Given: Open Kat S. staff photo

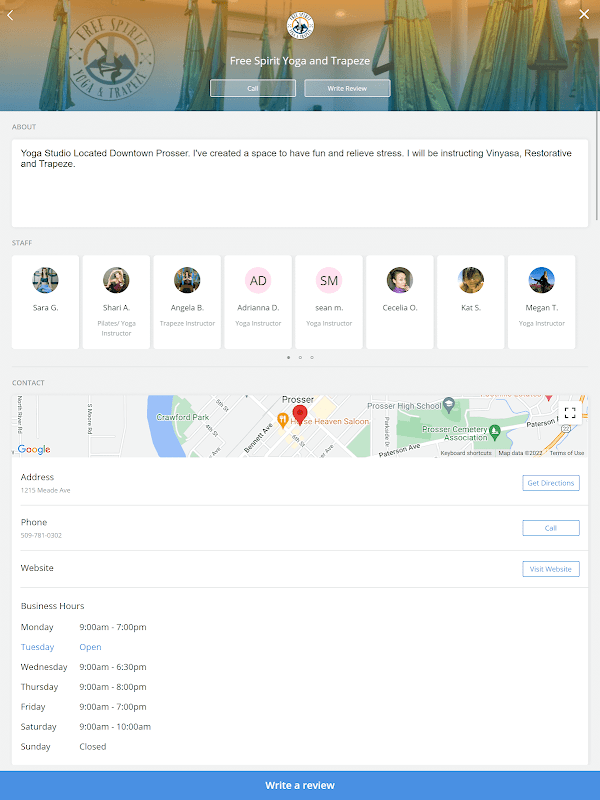Looking at the screenshot, I should coord(471,280).
